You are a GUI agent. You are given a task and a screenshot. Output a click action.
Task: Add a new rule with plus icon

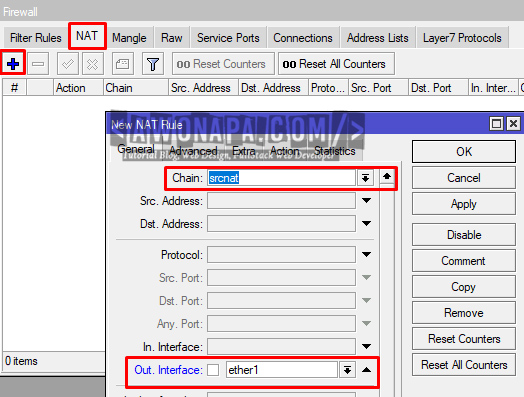tap(13, 63)
